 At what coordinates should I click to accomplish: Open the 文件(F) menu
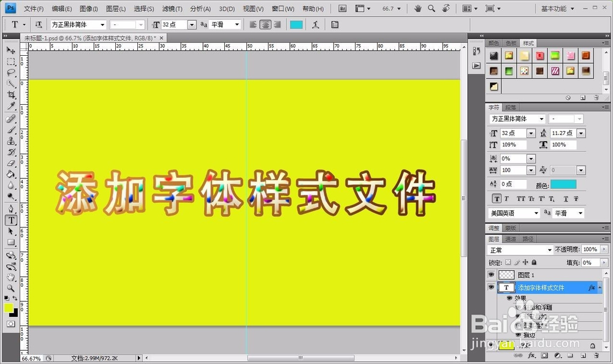[x=34, y=9]
